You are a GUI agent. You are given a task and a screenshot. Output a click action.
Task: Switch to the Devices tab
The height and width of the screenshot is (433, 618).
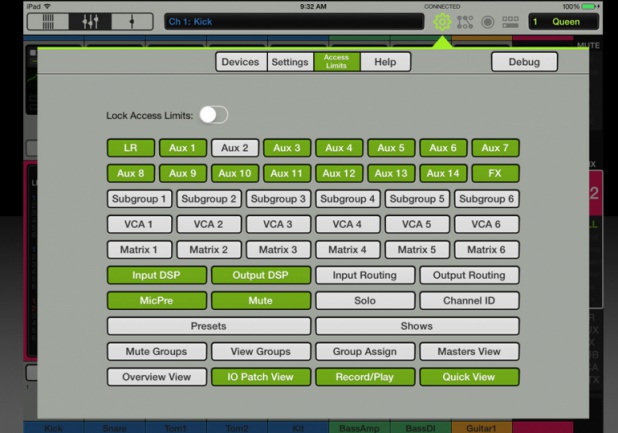pos(240,62)
